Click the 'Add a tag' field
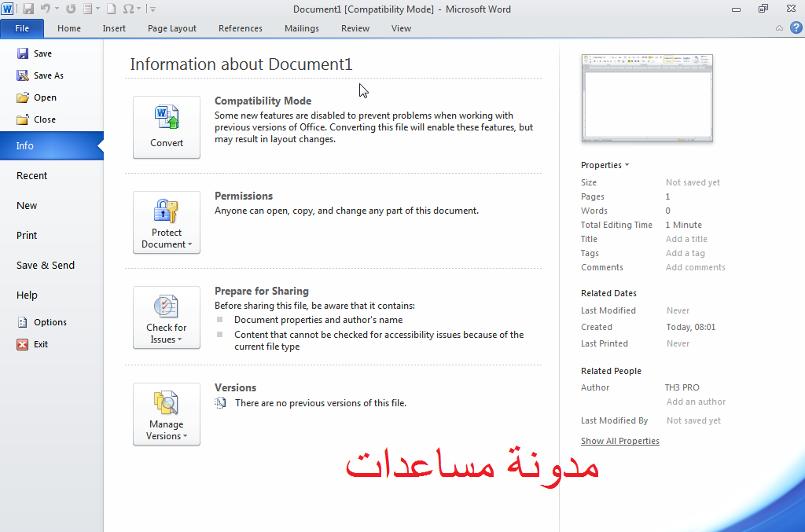The width and height of the screenshot is (805, 532). pyautogui.click(x=686, y=253)
